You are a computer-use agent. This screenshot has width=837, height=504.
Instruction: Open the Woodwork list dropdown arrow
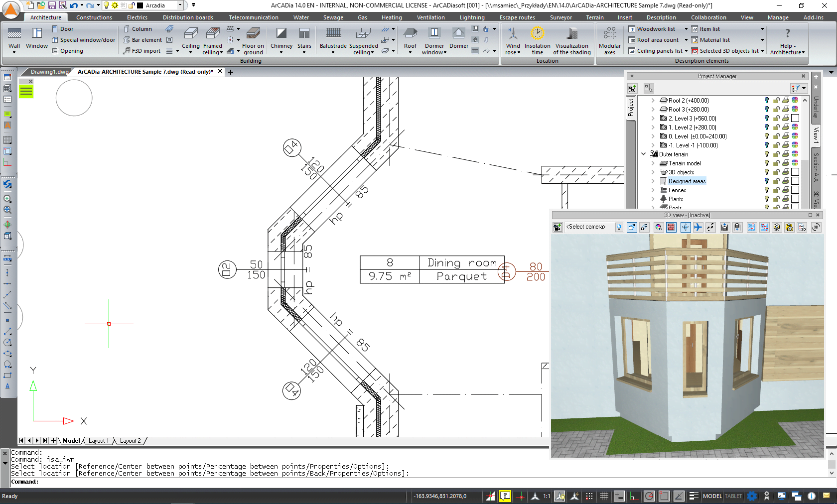[x=686, y=29]
